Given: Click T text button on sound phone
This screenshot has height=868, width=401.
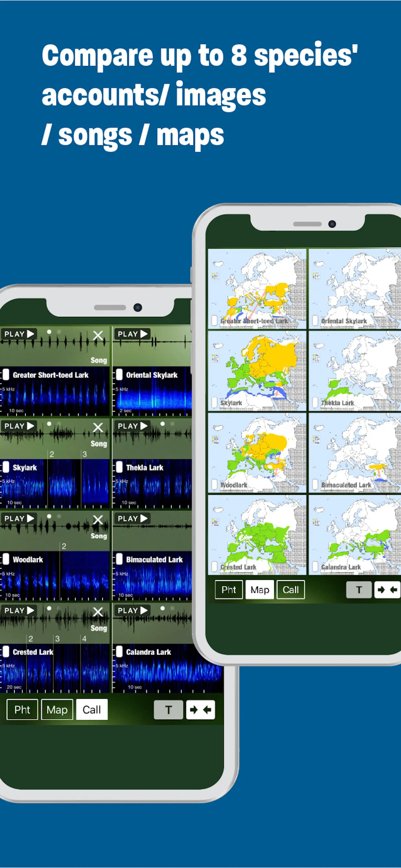Looking at the screenshot, I should click(168, 710).
